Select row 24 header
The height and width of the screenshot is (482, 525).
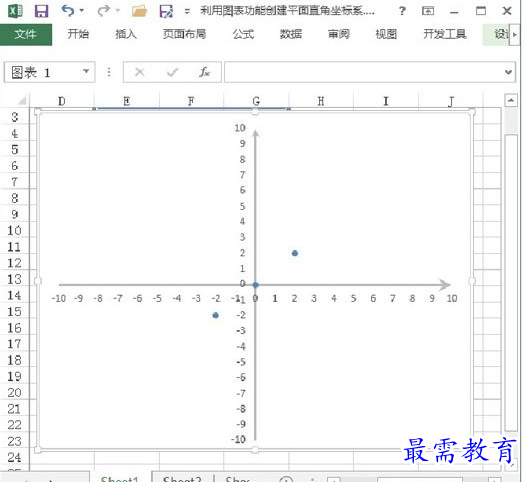15,457
